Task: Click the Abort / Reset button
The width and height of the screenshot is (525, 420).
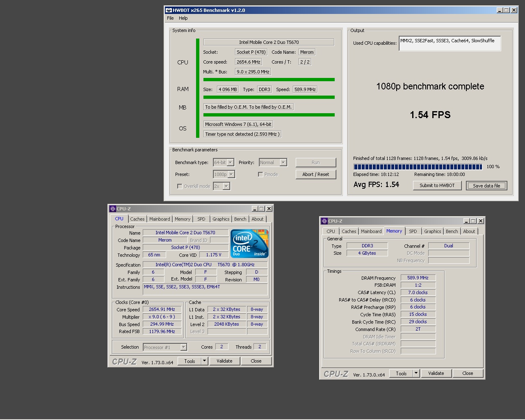Action: [315, 174]
